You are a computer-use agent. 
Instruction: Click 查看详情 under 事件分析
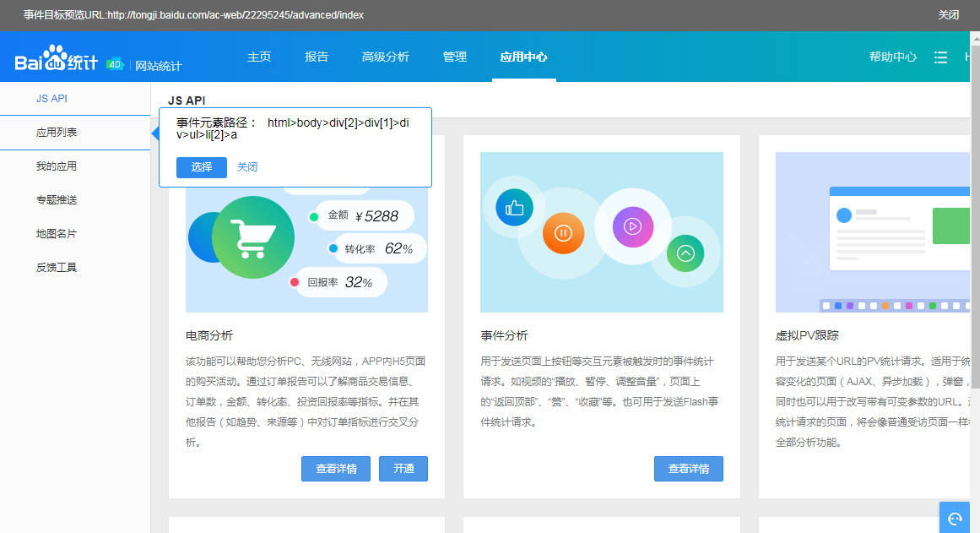[688, 469]
